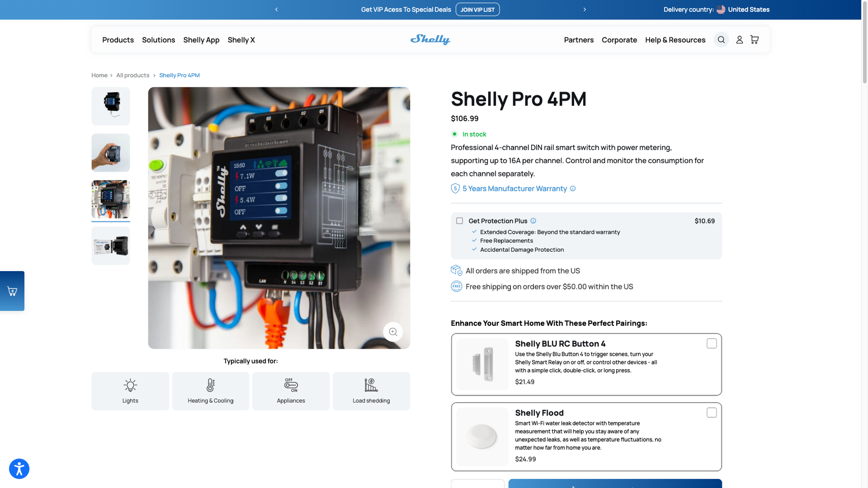Click the Lights use-case tile label
The width and height of the screenshot is (868, 488).
tap(130, 401)
